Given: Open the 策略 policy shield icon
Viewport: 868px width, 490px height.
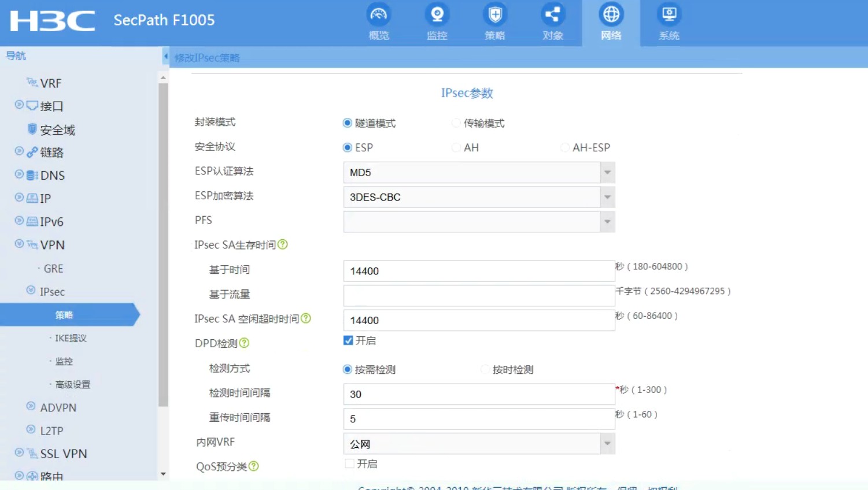Looking at the screenshot, I should coord(495,14).
